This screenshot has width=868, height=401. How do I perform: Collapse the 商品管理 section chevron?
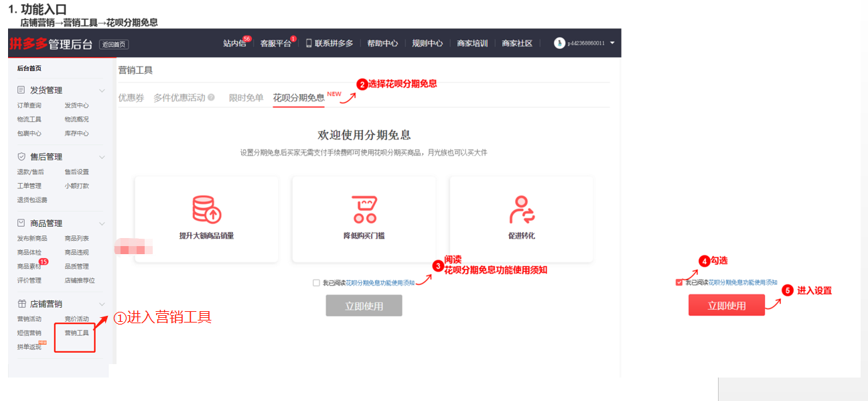point(102,223)
